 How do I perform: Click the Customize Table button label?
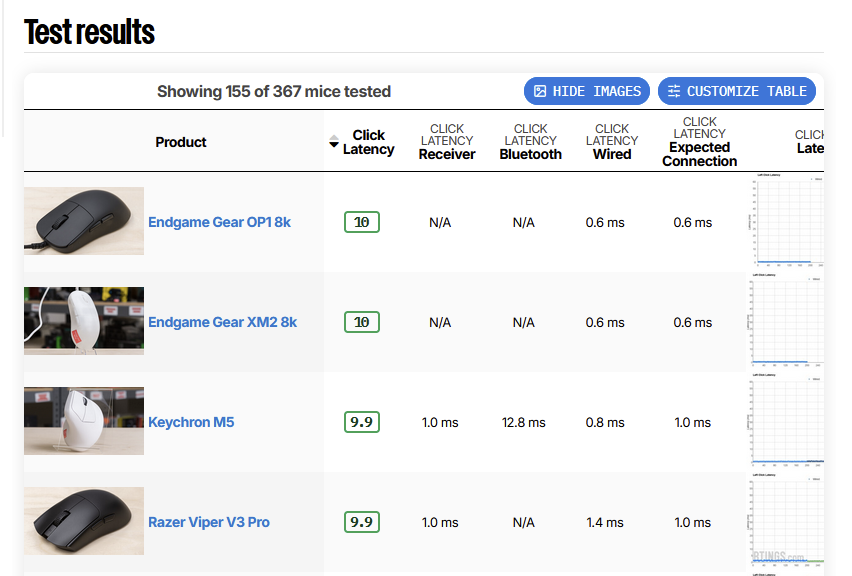[746, 91]
